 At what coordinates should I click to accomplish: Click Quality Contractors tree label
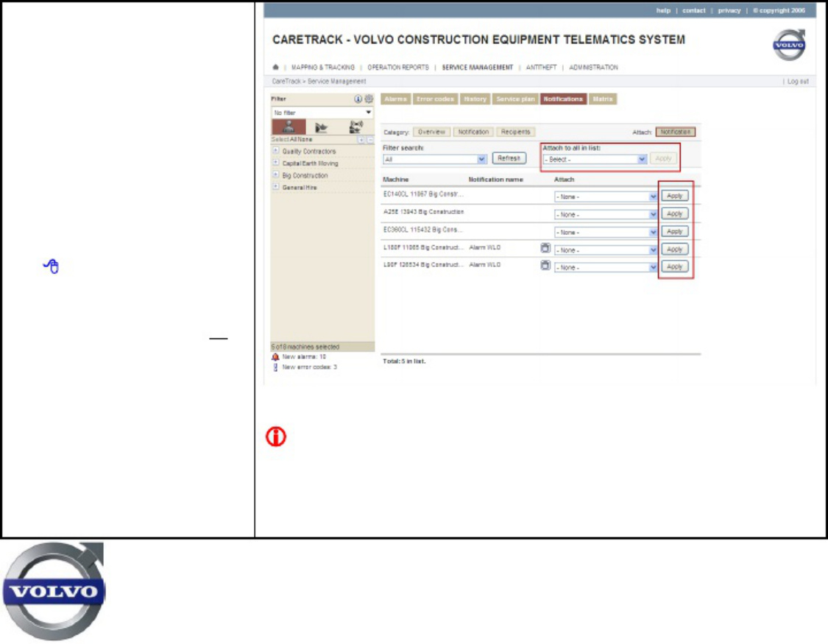coord(309,152)
